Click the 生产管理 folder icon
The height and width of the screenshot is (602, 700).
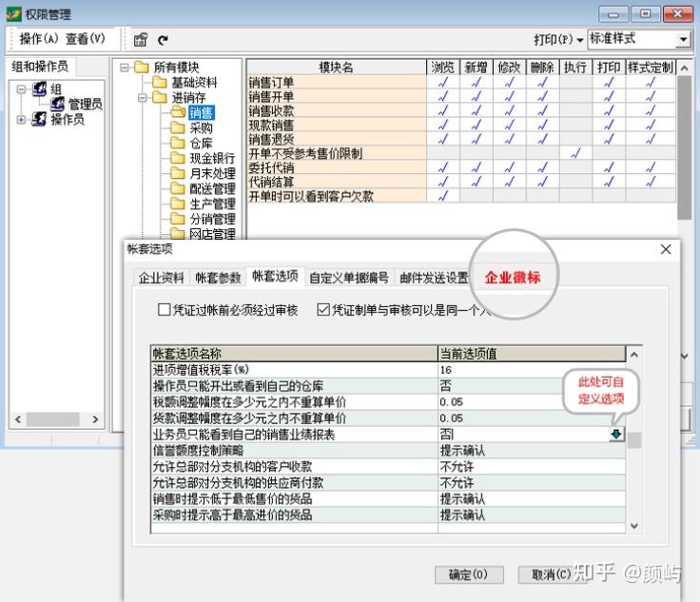point(177,204)
